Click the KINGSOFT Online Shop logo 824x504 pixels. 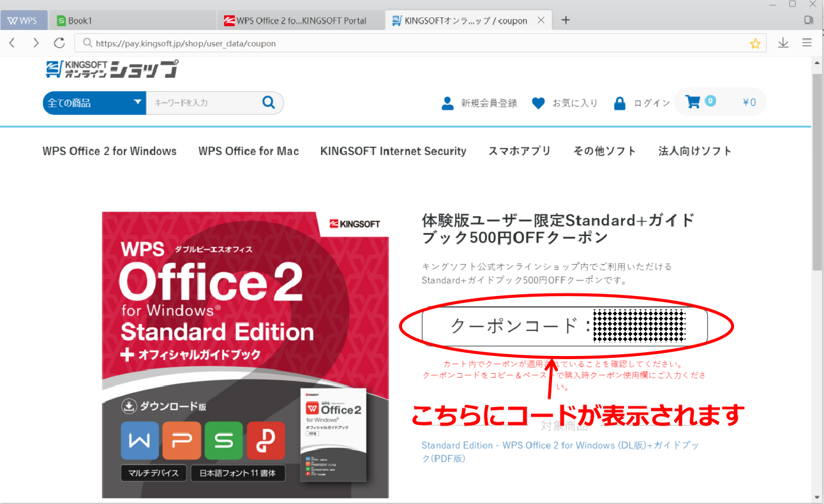point(112,69)
